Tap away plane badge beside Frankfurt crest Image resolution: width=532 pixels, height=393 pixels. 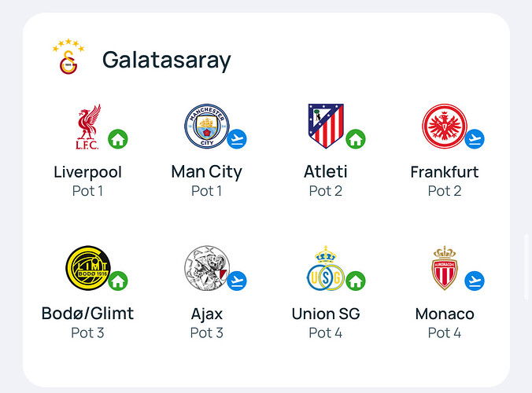(475, 139)
